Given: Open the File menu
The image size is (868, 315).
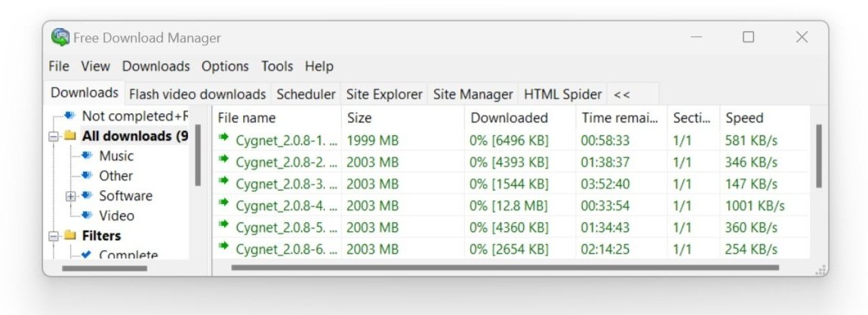Looking at the screenshot, I should 59,66.
